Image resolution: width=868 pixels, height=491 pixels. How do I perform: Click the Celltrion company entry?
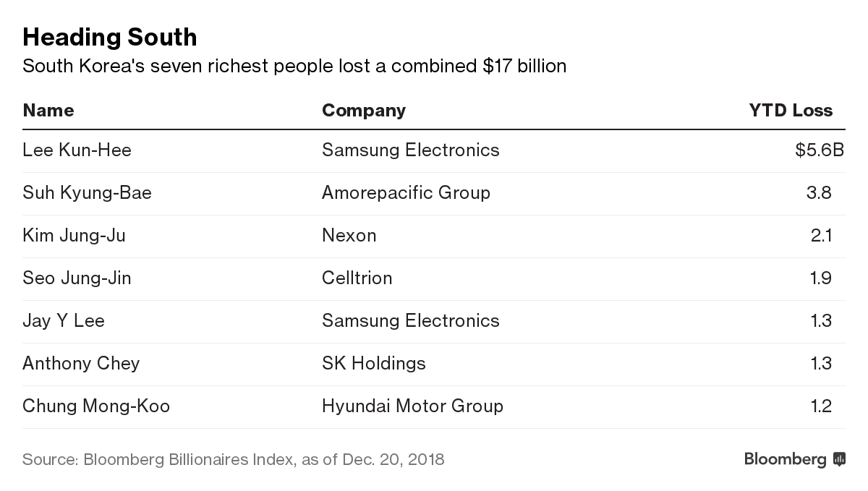tap(357, 278)
